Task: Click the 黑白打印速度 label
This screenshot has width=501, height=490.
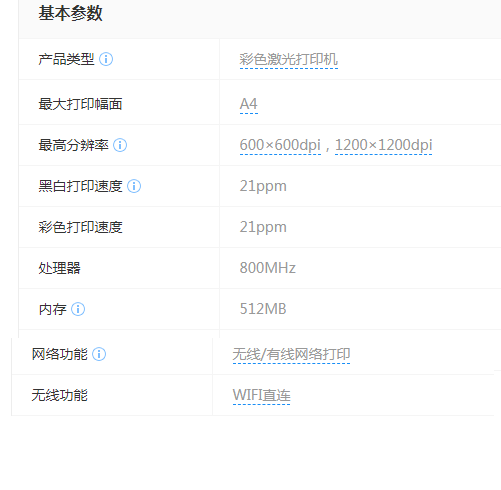Action: pos(80,186)
